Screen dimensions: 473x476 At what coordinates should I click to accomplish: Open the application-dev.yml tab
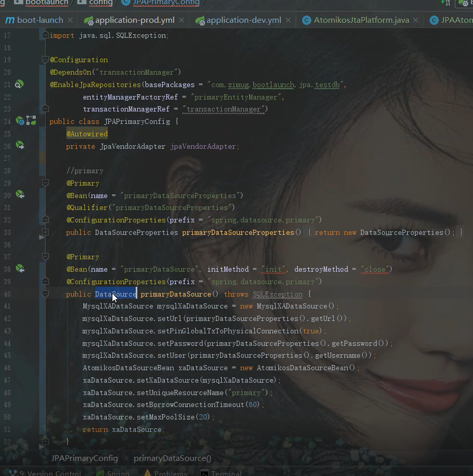point(243,20)
